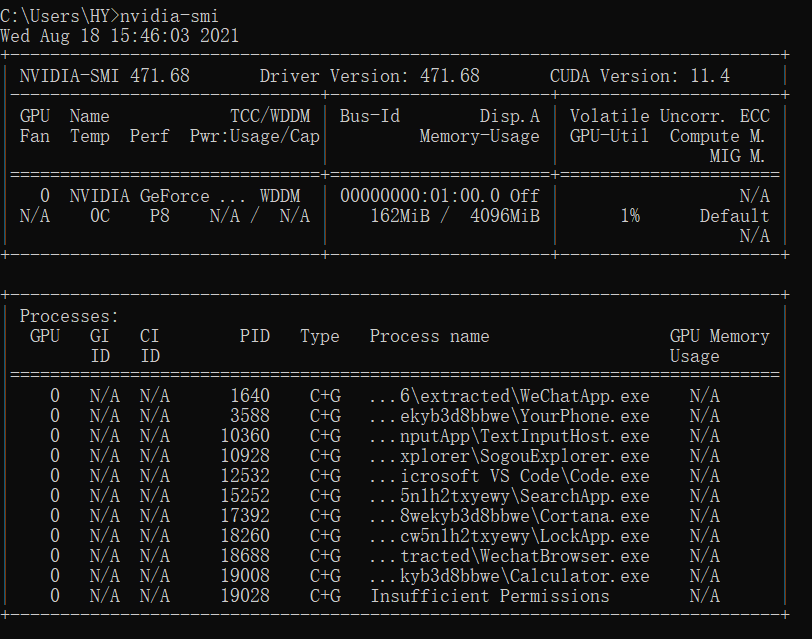Viewport: 812px width, 639px height.
Task: Click the 4096MiB total memory value
Action: click(x=505, y=216)
